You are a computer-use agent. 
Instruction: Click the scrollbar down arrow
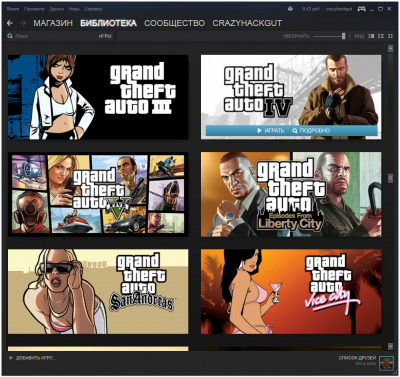[390, 347]
